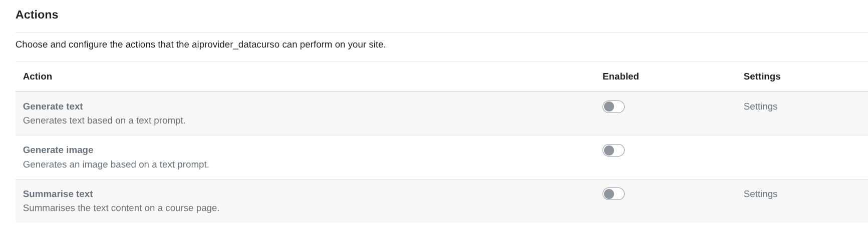Open Settings for Summarise text action
Screen dimensions: 868x244
[x=760, y=194]
